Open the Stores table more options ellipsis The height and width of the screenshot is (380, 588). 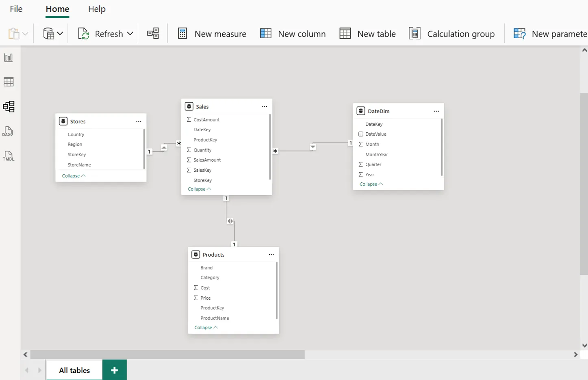click(139, 121)
